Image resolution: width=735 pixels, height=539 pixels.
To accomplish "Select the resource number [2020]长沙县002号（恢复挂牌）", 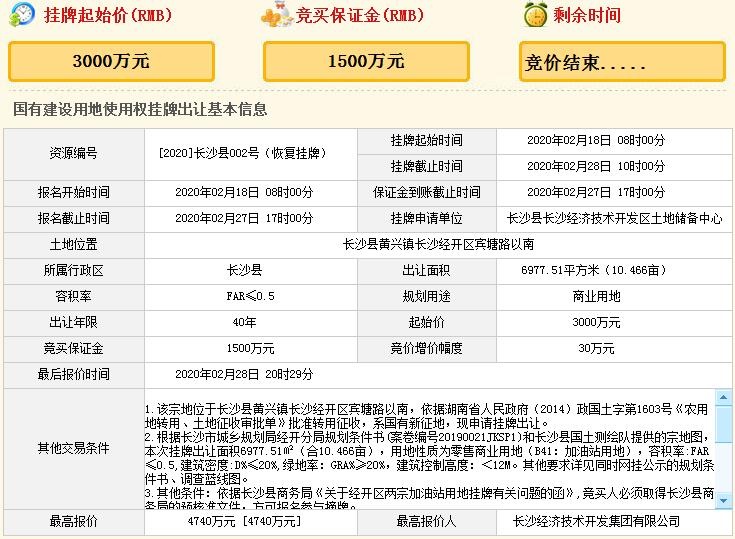I will (243, 153).
